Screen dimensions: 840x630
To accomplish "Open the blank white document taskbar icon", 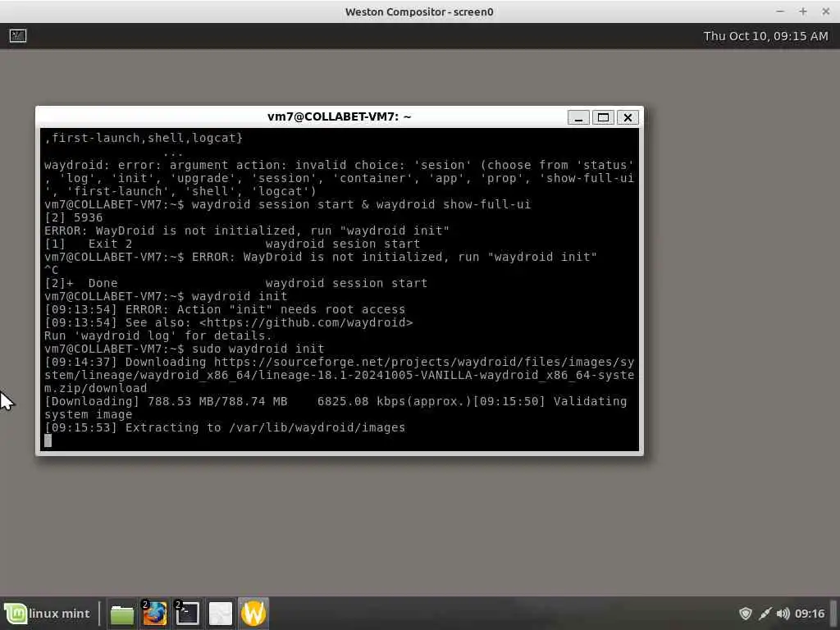I will pos(220,614).
